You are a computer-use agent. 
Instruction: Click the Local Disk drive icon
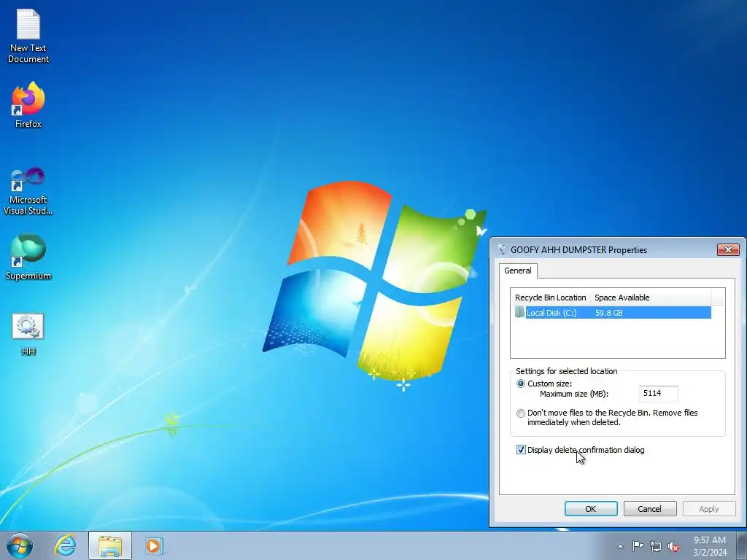click(x=519, y=312)
